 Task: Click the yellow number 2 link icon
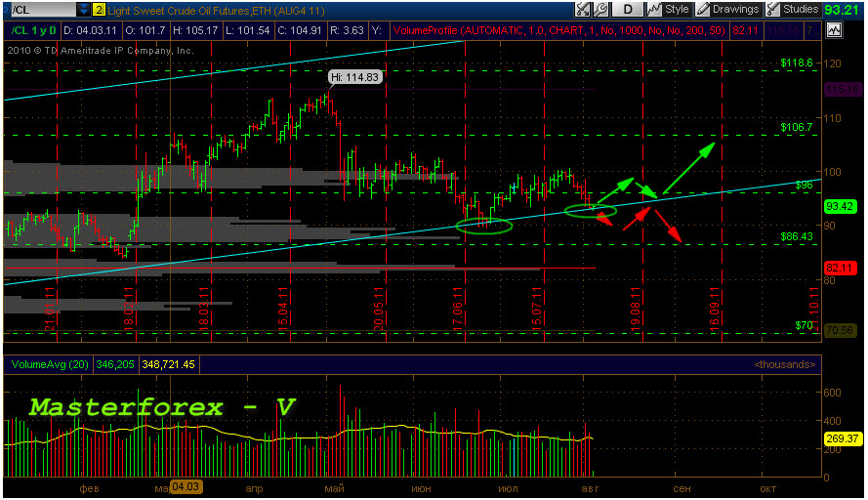(x=99, y=10)
